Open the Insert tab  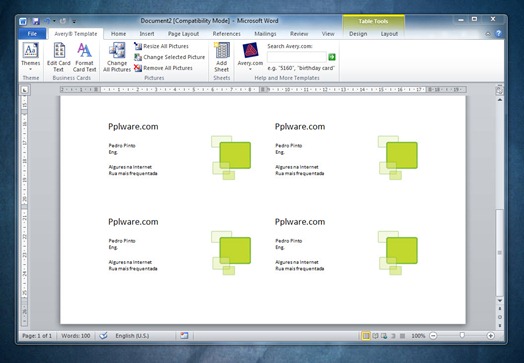point(147,34)
